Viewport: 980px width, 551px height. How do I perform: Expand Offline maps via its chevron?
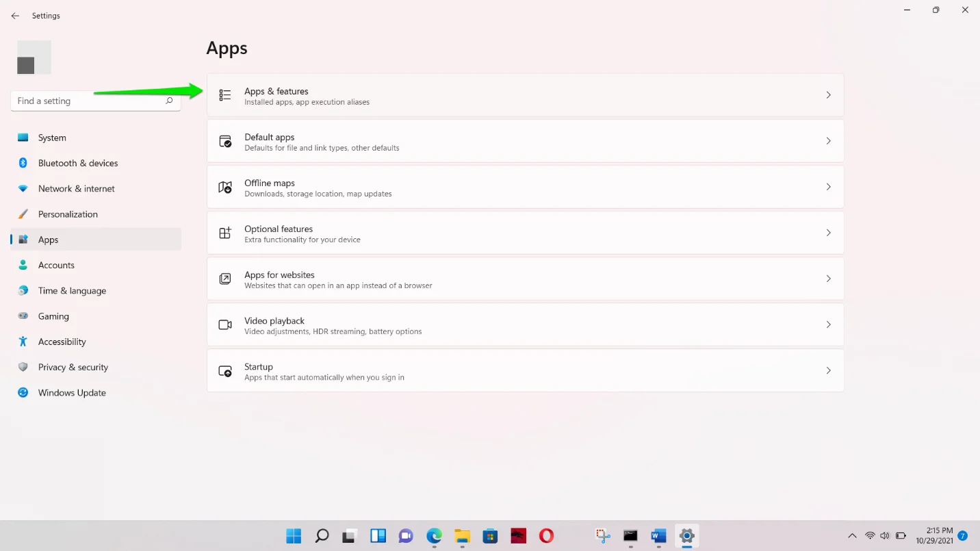pyautogui.click(x=828, y=187)
